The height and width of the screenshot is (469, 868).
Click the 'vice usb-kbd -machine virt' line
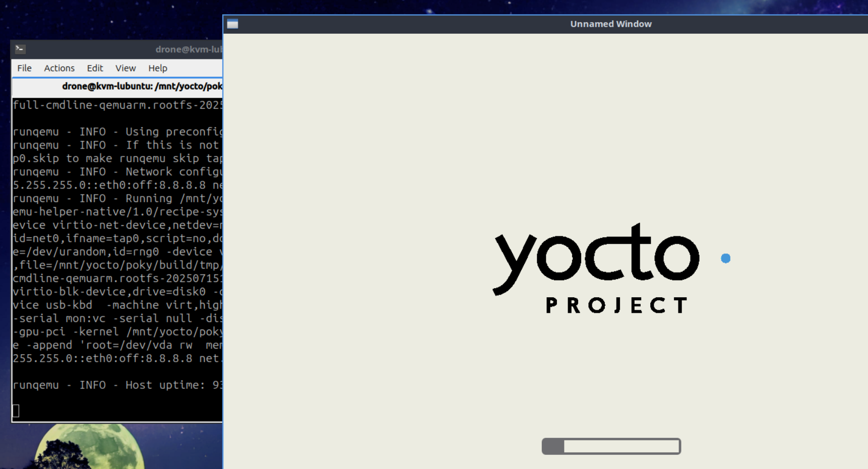117,305
